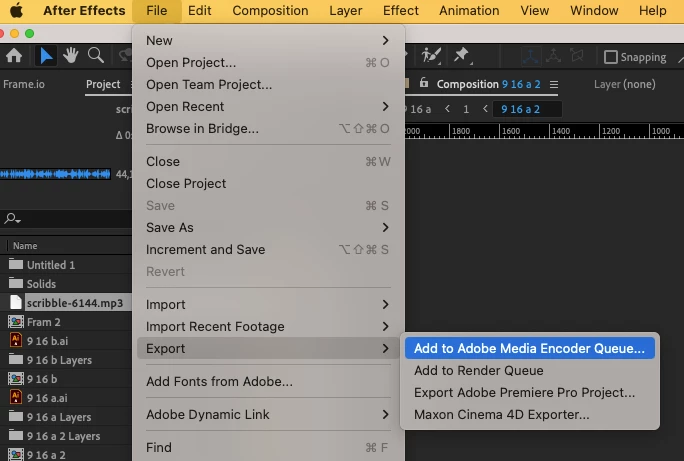Screen dimensions: 684x461
Task: Click the breadcrumb labeled 1
Action: pyautogui.click(x=466, y=109)
